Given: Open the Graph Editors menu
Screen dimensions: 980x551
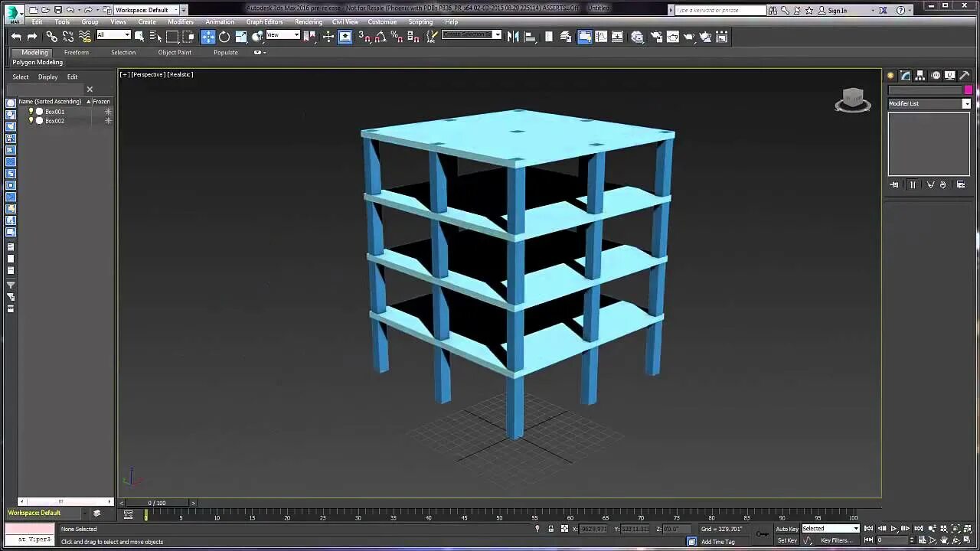Looking at the screenshot, I should (x=265, y=22).
